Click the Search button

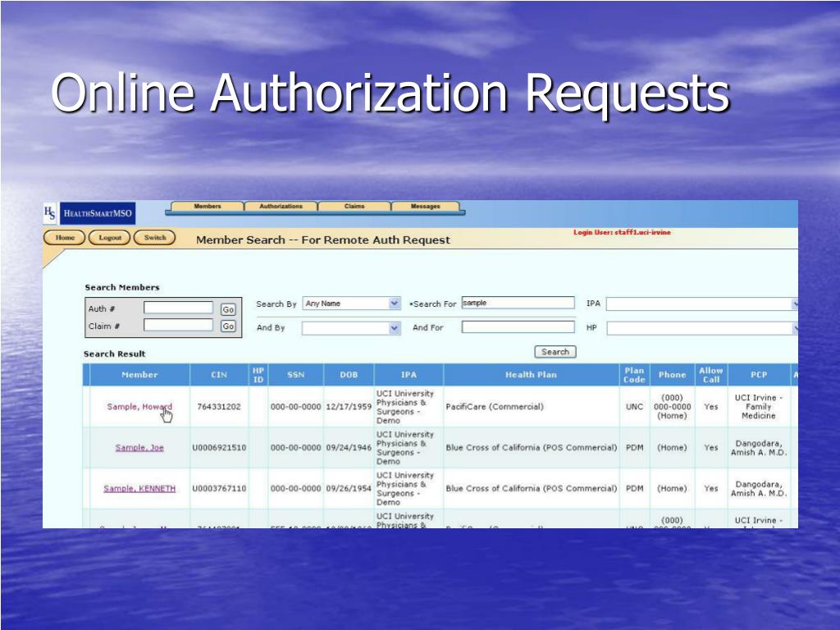[x=555, y=352]
